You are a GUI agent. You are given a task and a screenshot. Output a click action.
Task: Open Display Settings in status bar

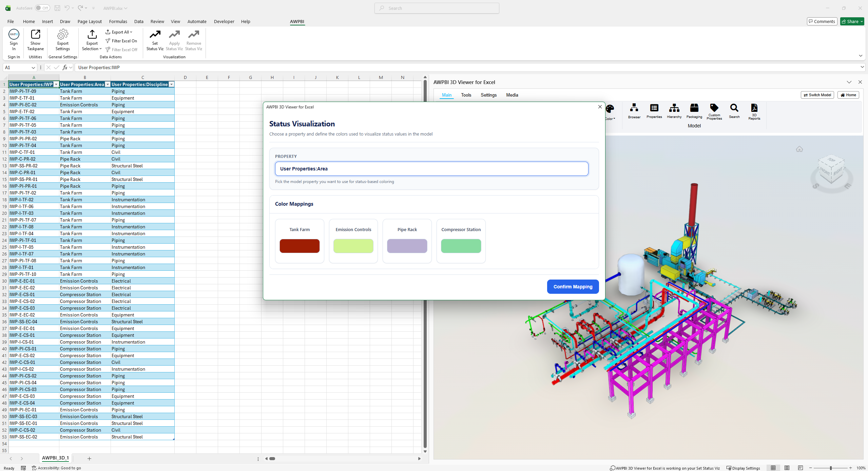coord(743,468)
